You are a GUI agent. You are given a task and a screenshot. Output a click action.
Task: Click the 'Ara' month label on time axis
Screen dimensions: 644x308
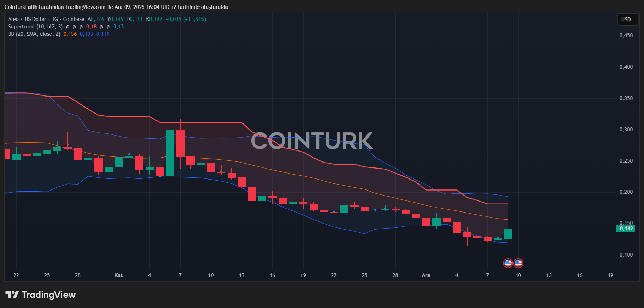pos(426,275)
